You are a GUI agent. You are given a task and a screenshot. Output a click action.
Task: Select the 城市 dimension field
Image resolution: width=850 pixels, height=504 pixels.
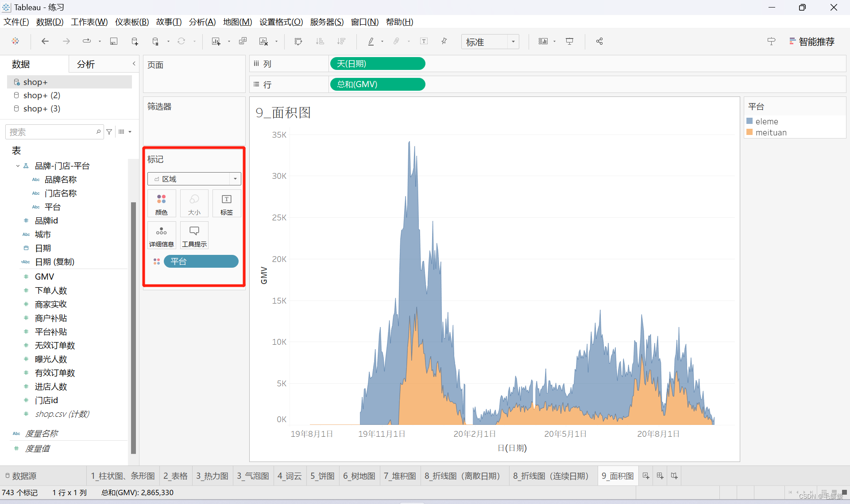click(x=43, y=235)
